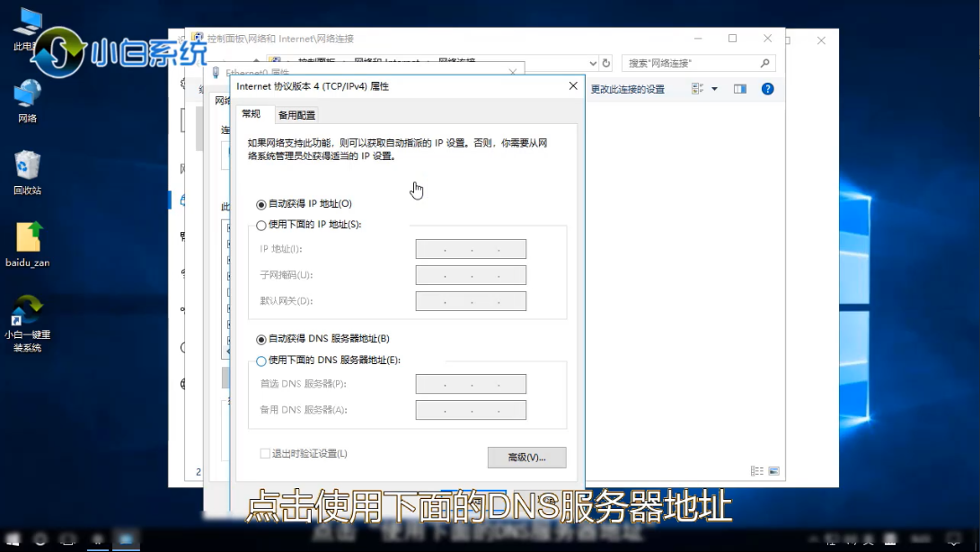
Task: Select 自动获得 DNS 服务器地址 radio button
Action: coord(261,340)
